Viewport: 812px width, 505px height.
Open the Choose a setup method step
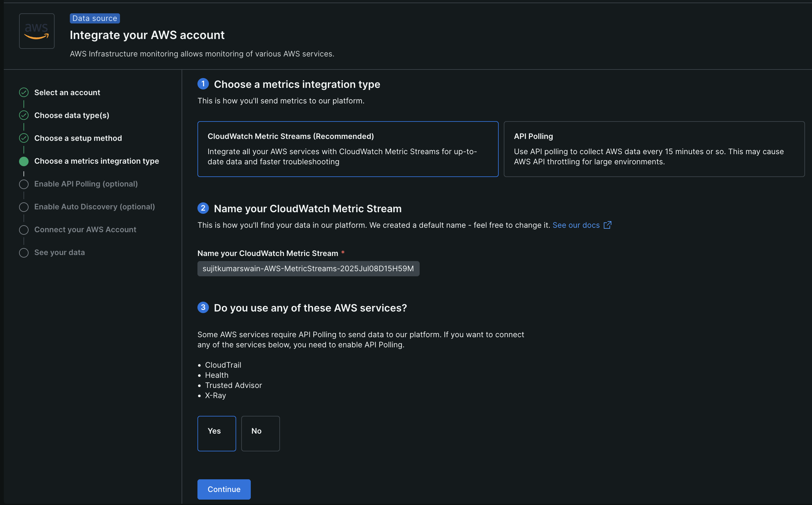pos(78,138)
